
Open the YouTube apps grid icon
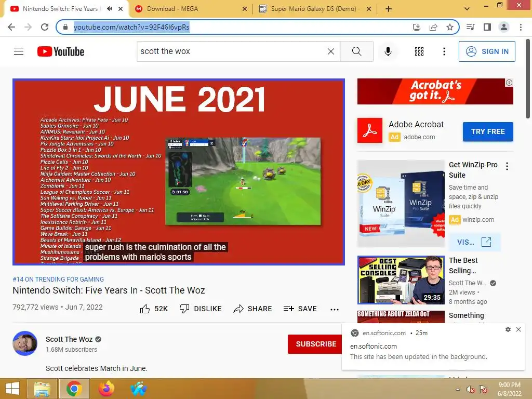(419, 51)
